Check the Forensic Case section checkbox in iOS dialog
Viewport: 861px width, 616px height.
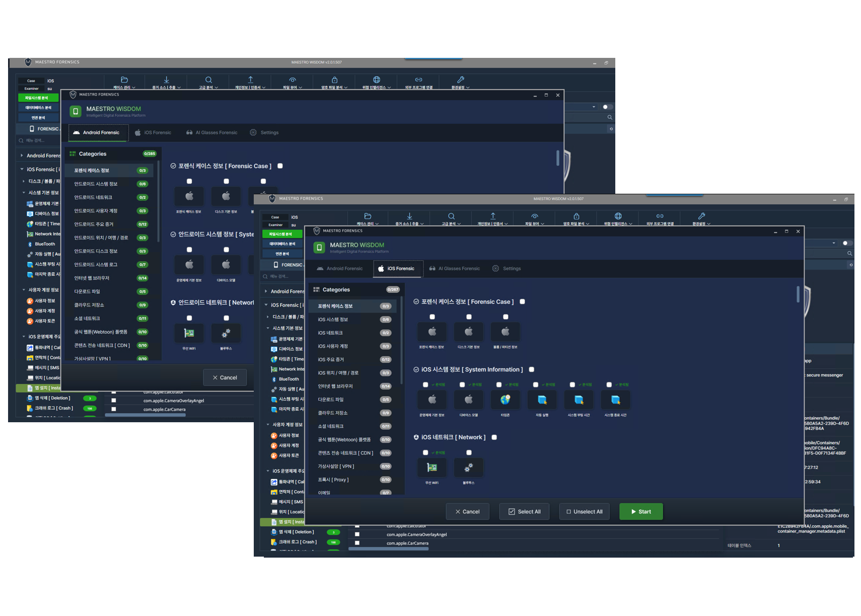(x=522, y=301)
